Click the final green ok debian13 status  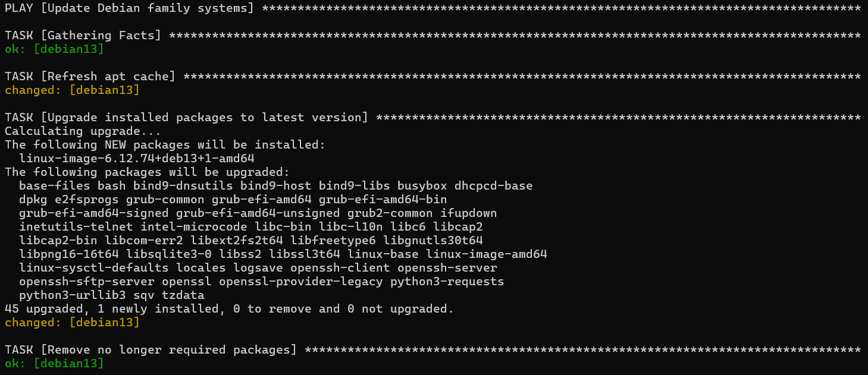click(54, 364)
